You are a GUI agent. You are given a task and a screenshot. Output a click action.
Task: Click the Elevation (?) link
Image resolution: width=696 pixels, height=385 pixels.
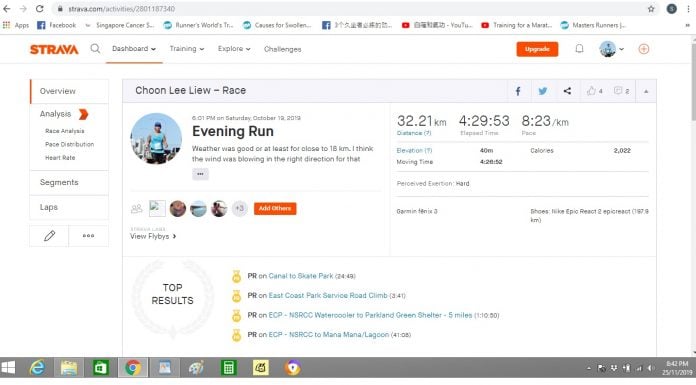point(414,151)
